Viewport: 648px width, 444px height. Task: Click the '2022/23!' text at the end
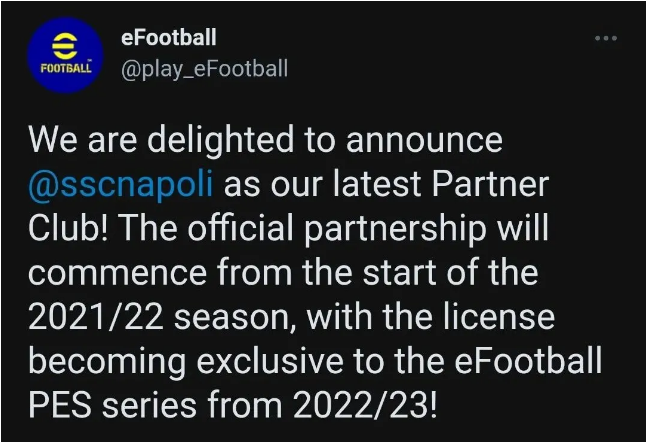[x=364, y=404]
